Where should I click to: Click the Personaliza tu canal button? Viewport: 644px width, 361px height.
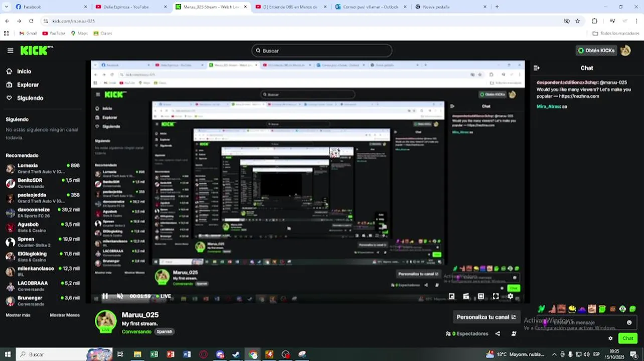coord(486,317)
